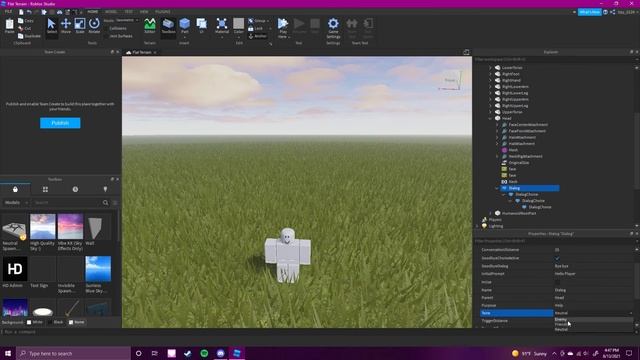Open the Toolbox Marketplace tab icon
The image size is (640, 360).
15,189
